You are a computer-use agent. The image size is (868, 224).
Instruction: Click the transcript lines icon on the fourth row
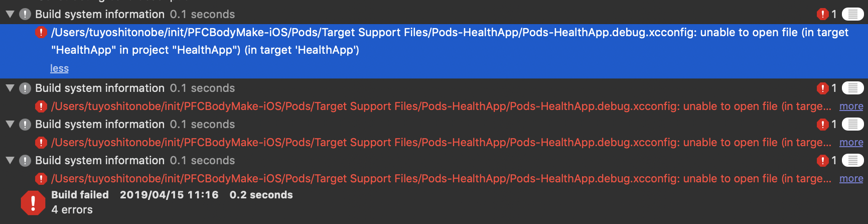(x=852, y=160)
